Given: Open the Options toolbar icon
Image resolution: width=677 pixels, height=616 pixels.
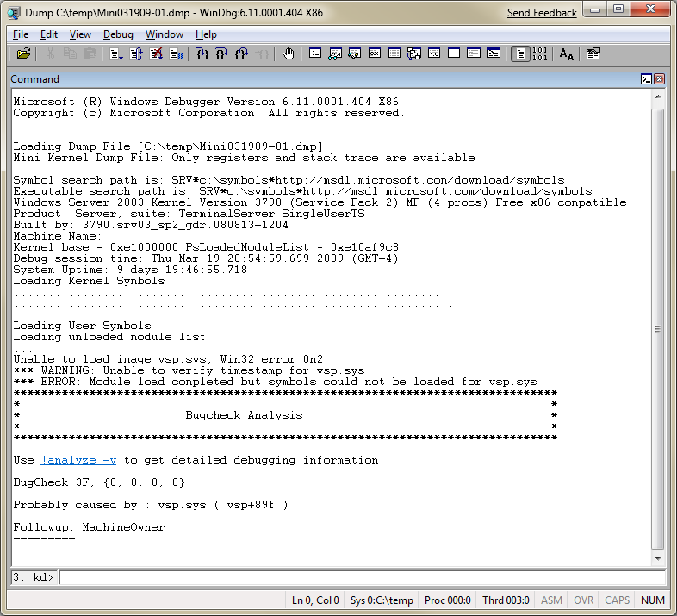Looking at the screenshot, I should click(x=593, y=53).
